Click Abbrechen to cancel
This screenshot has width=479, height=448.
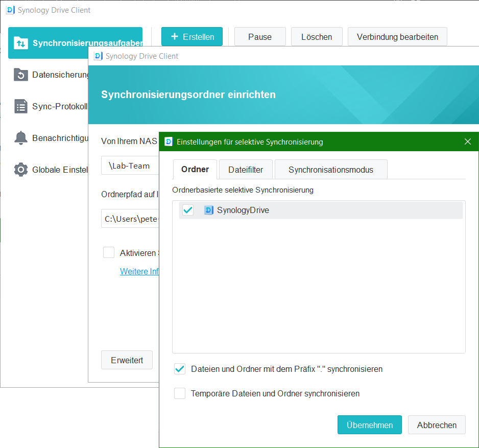(x=436, y=425)
